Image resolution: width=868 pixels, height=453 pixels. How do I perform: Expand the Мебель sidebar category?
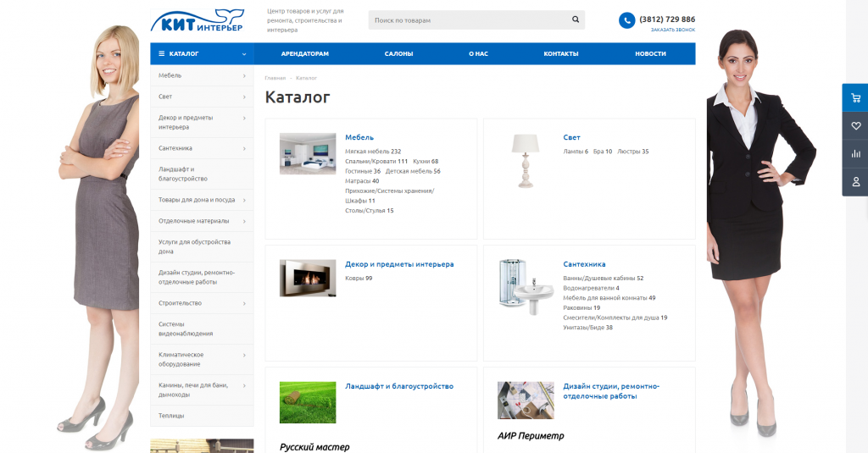244,76
